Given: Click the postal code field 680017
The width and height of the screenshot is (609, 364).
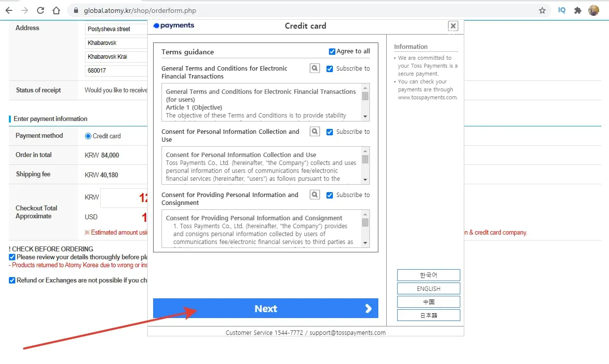Looking at the screenshot, I should 116,71.
